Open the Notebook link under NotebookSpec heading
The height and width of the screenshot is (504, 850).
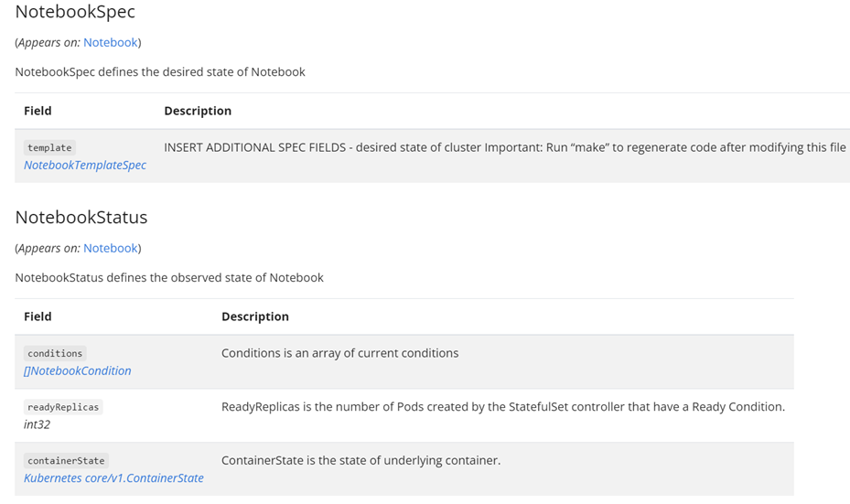tap(110, 42)
